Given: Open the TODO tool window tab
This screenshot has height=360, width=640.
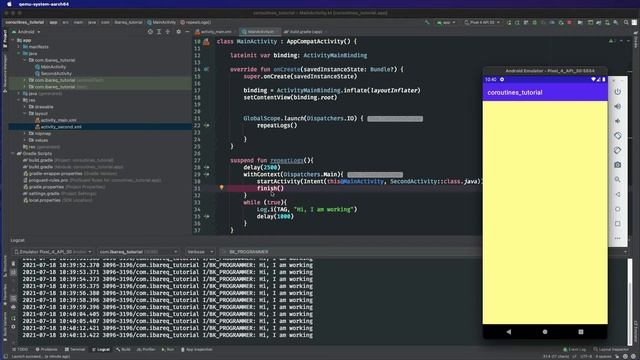Looking at the screenshot, I should coord(20,349).
